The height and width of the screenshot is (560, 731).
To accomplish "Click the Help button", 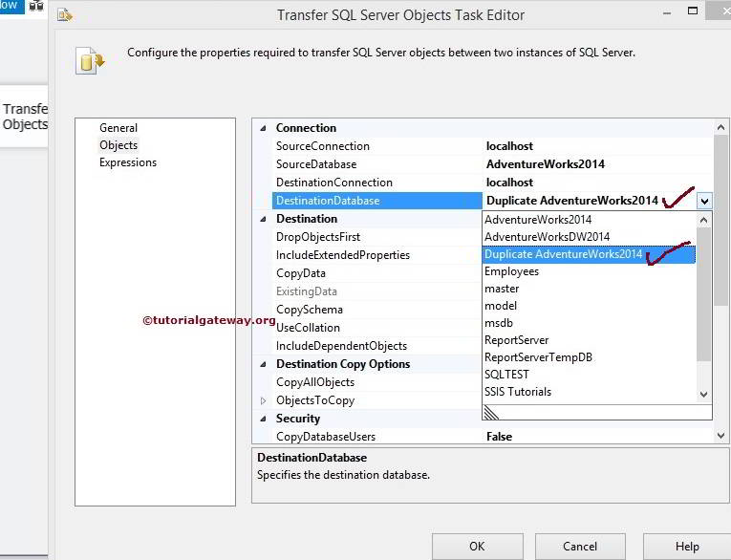I will click(687, 547).
